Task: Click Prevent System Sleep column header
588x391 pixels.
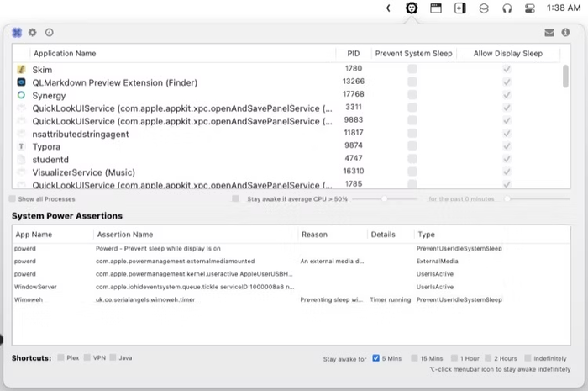Action: pos(413,53)
